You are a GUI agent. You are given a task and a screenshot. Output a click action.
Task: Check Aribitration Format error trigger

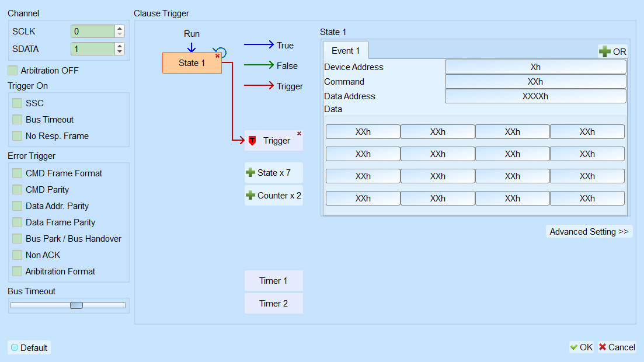pyautogui.click(x=18, y=271)
